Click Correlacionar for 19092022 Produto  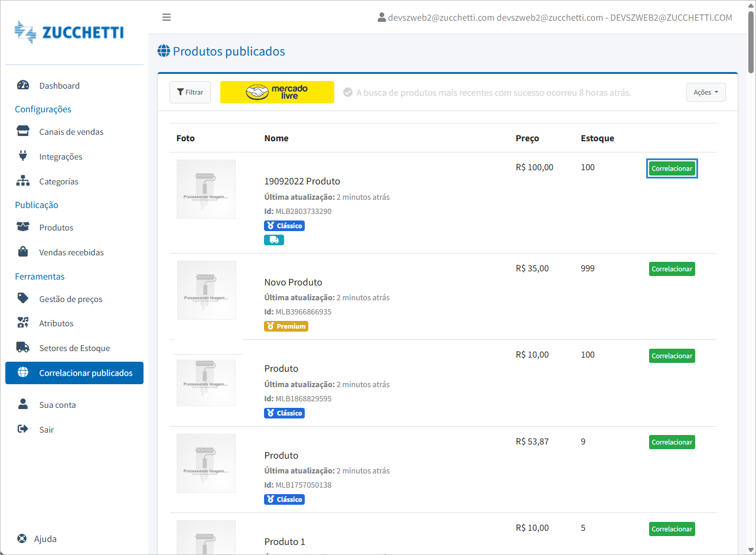point(672,168)
